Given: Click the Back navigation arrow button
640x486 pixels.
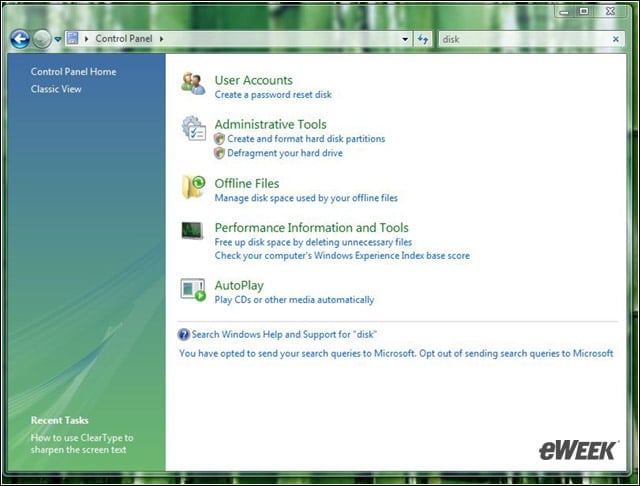Looking at the screenshot, I should coord(20,39).
